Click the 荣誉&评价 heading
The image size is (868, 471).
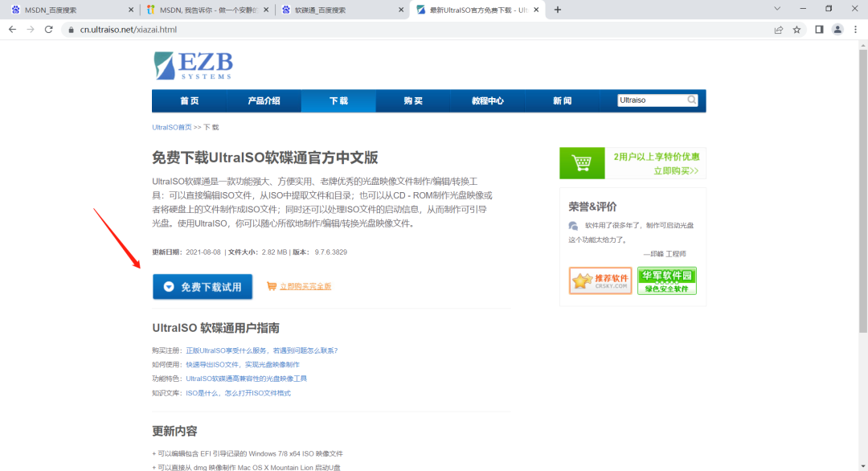pos(592,207)
